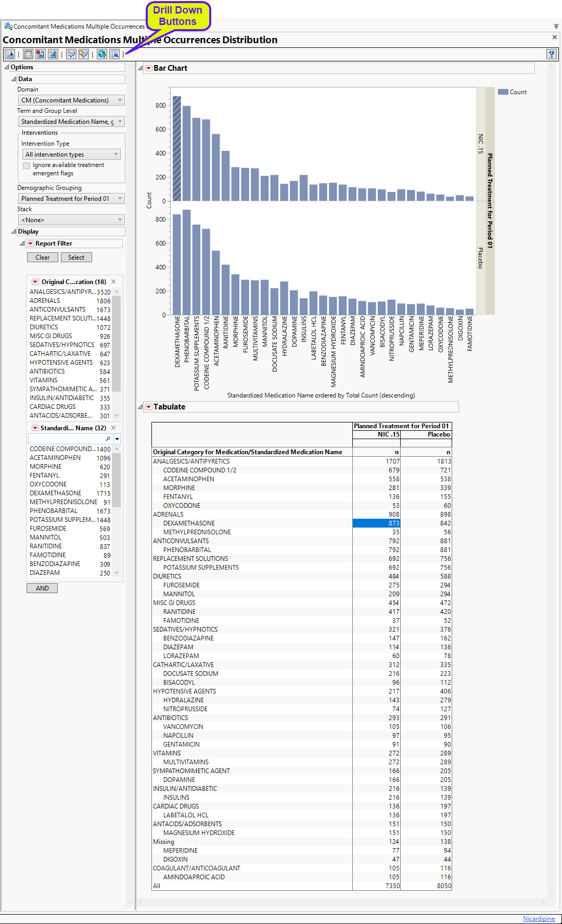Select VITAMINS in the Original Category filter
The width and height of the screenshot is (562, 924).
[x=70, y=380]
